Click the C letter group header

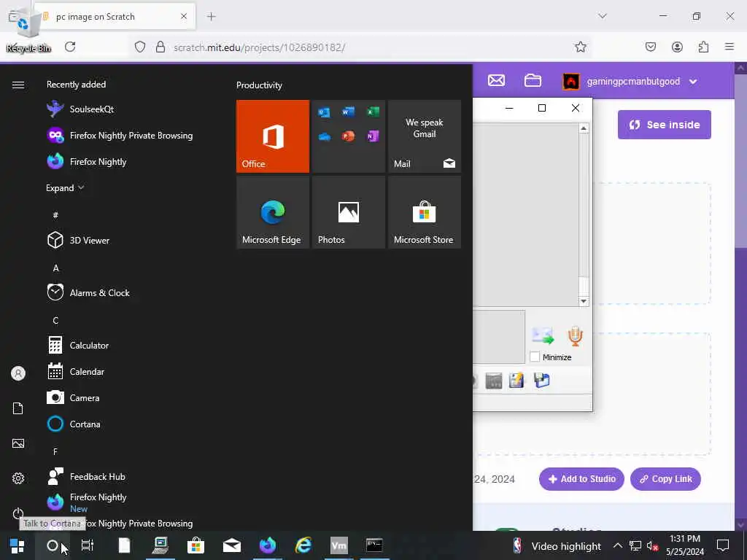click(x=55, y=320)
